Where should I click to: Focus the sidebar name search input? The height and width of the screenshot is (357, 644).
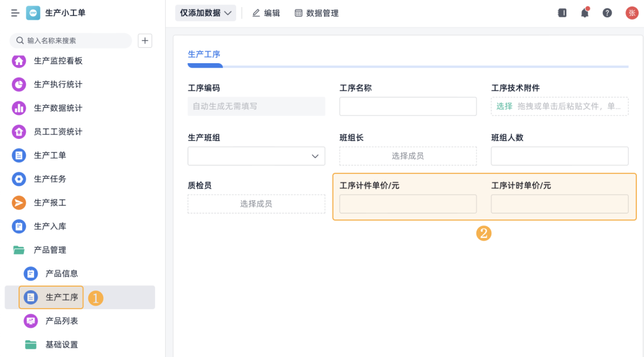(x=70, y=41)
